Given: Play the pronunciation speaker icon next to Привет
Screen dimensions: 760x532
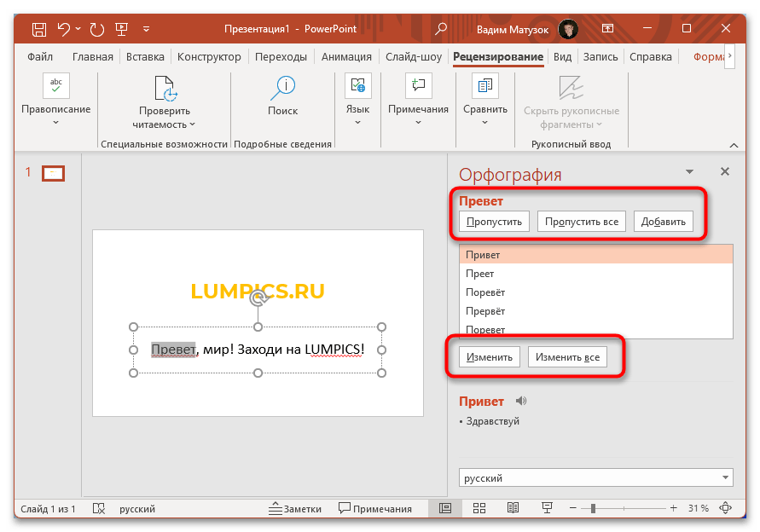Looking at the screenshot, I should (521, 401).
